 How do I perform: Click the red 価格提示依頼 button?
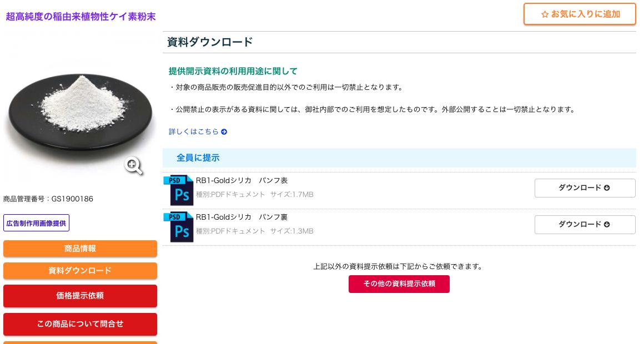point(80,296)
